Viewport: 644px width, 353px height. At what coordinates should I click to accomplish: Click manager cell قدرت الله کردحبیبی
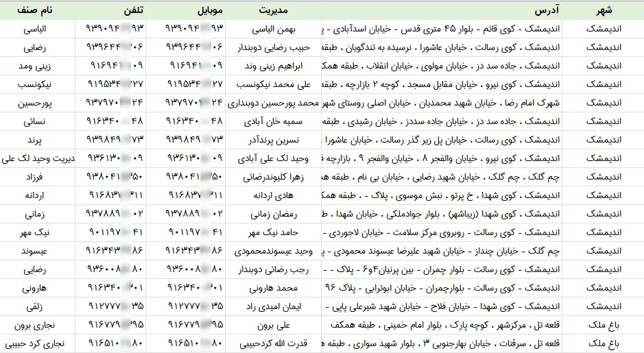[x=273, y=343]
